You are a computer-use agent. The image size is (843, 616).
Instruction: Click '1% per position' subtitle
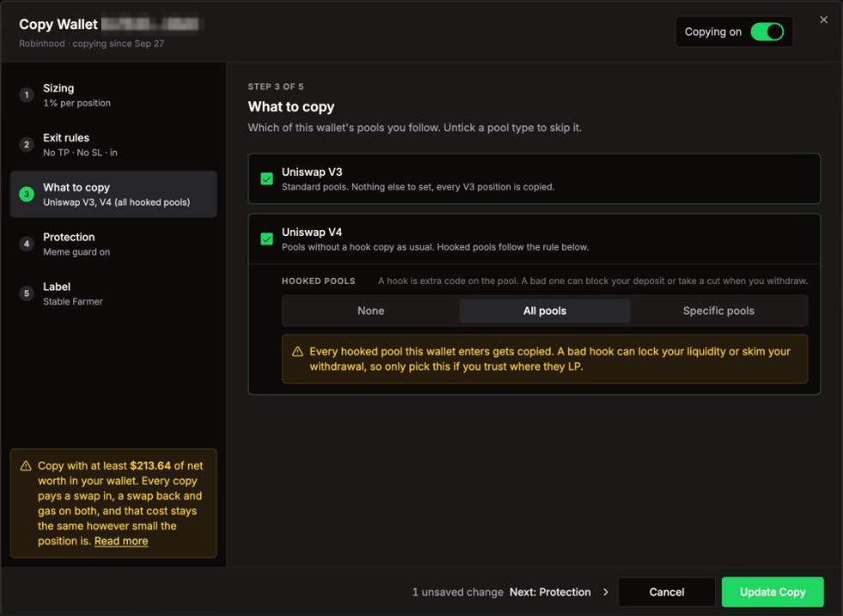coord(77,103)
